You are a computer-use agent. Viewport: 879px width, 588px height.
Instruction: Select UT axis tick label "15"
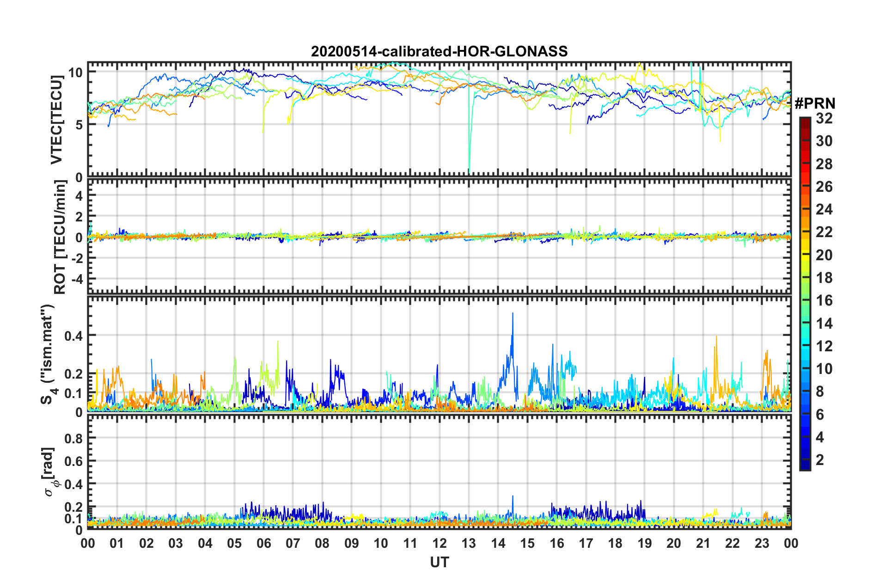(x=527, y=543)
